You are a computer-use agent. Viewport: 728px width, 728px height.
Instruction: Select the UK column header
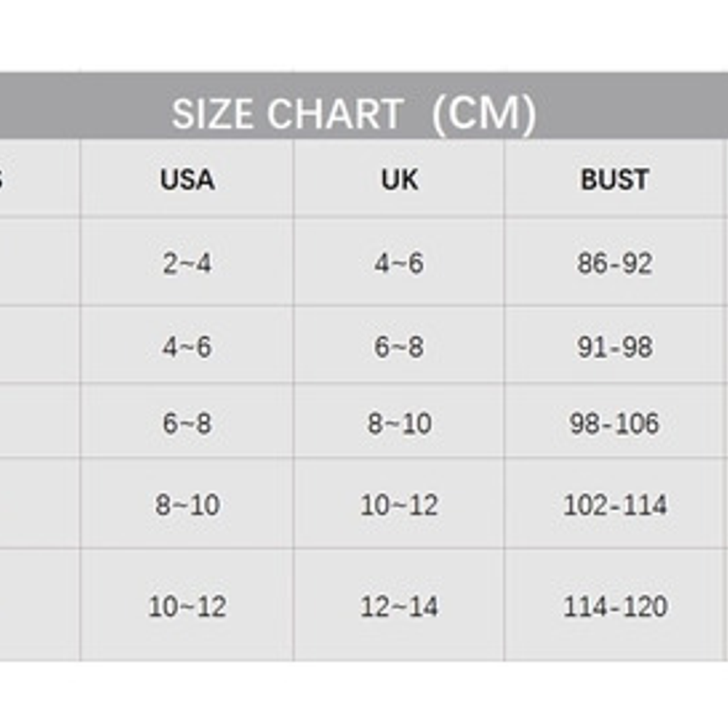[399, 179]
